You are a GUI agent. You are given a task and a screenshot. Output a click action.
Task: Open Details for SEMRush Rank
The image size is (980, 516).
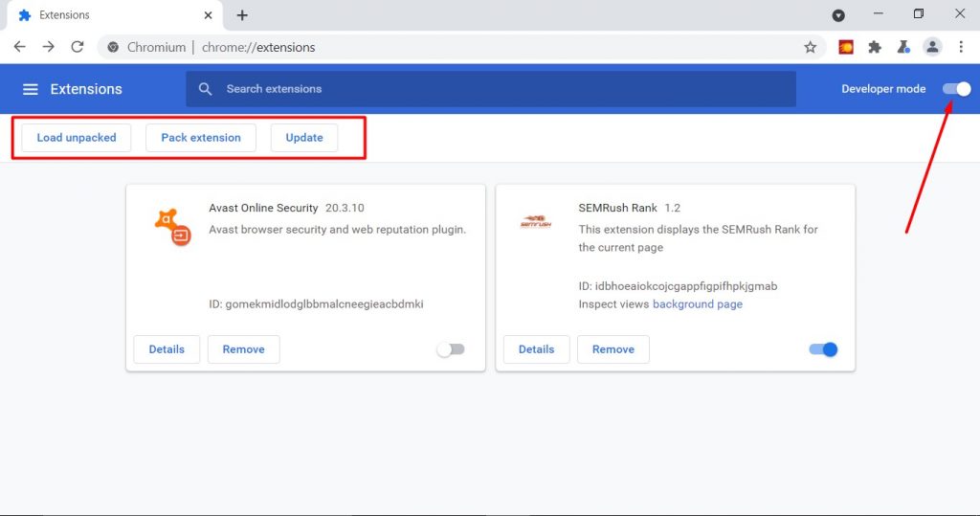536,349
